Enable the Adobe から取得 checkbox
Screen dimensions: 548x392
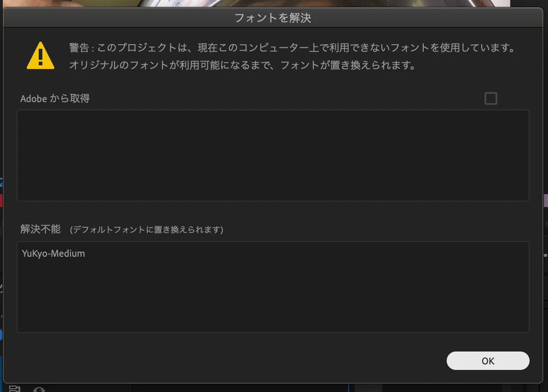(x=491, y=98)
